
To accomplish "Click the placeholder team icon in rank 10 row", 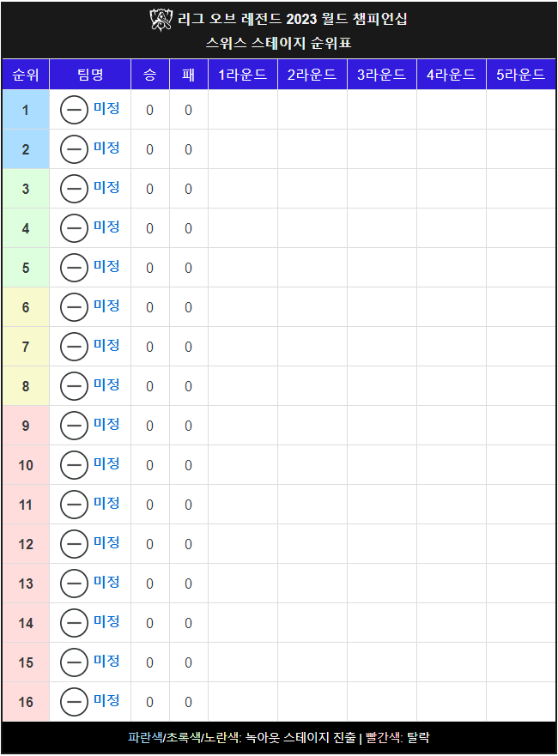I will coord(74,465).
